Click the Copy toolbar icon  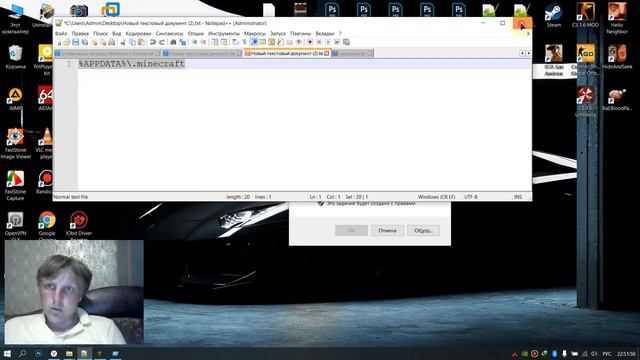132,42
